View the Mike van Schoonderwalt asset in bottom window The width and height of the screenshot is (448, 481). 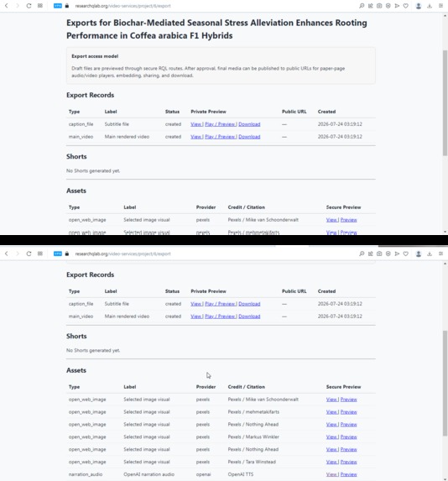tap(331, 400)
